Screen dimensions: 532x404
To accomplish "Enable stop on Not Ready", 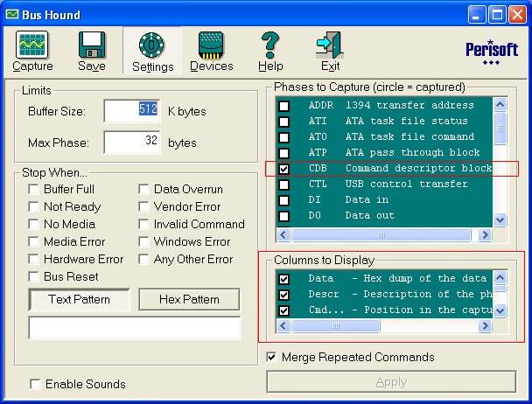I will pyautogui.click(x=33, y=206).
